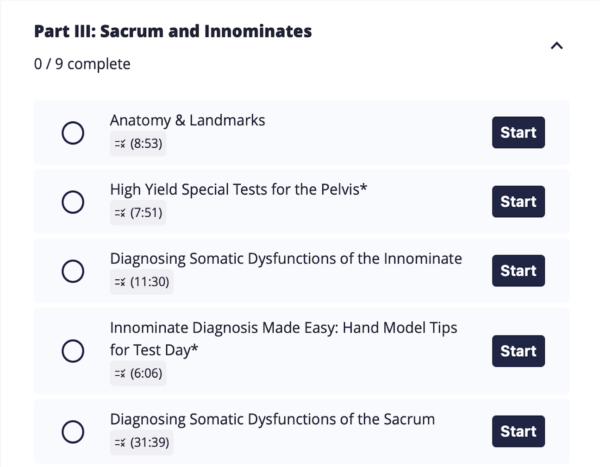Image resolution: width=600 pixels, height=467 pixels.
Task: Click the video icon showing 7:51 duration
Action: point(120,213)
